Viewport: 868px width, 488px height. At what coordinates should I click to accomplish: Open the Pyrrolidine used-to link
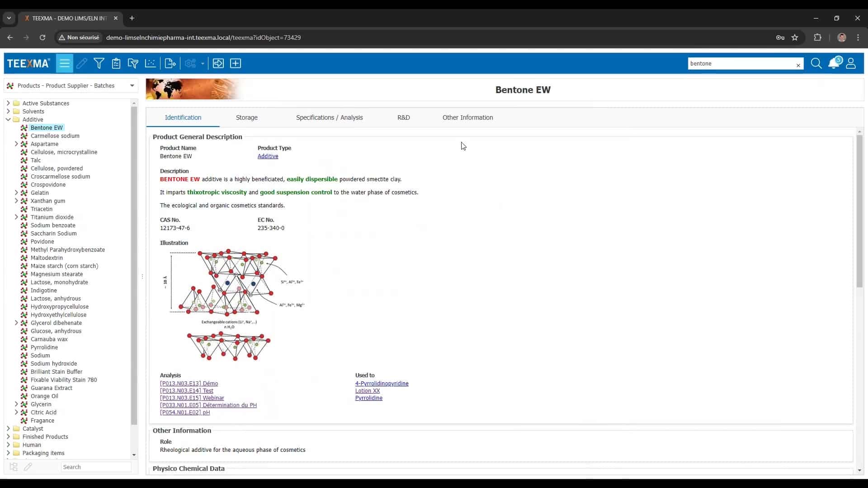[x=368, y=398]
